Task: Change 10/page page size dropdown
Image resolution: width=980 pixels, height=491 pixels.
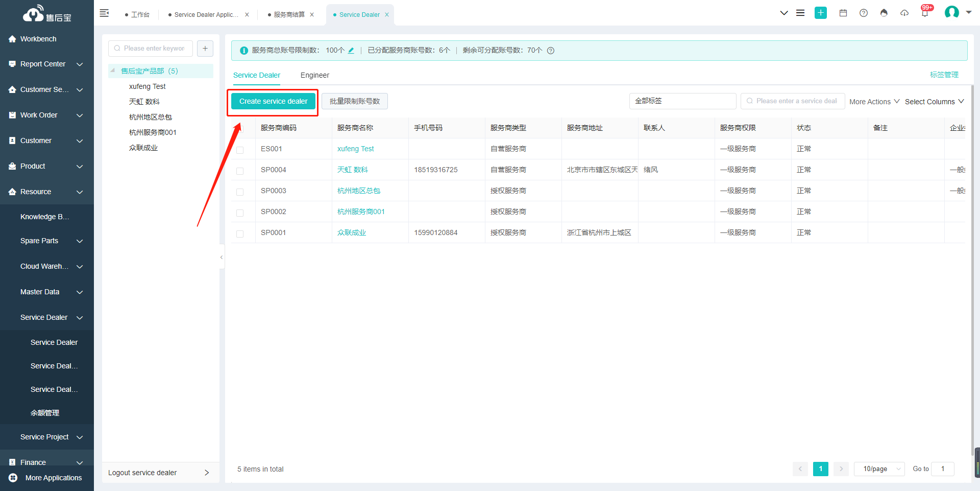Action: tap(879, 469)
